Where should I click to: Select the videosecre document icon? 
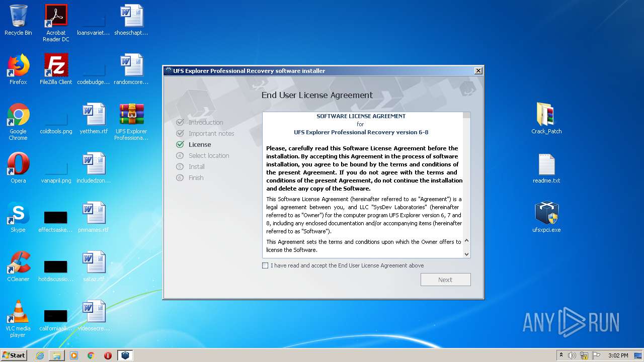(94, 316)
